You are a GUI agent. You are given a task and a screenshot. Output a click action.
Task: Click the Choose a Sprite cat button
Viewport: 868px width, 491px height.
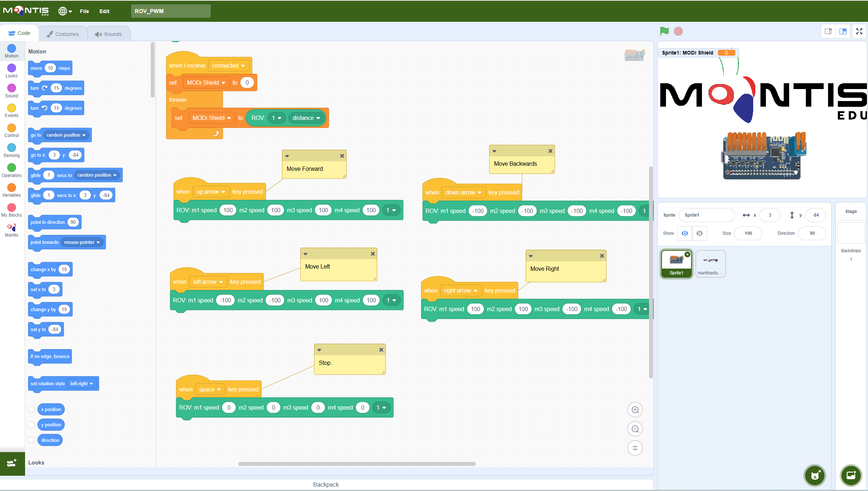pos(815,475)
